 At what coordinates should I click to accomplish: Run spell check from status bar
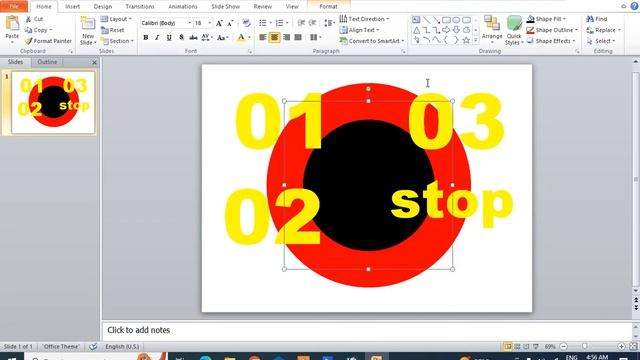click(x=93, y=347)
